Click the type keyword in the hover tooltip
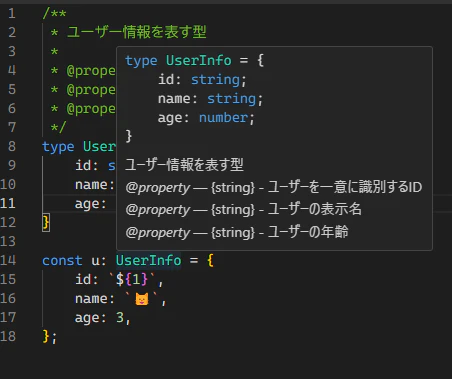The image size is (452, 379). point(141,61)
